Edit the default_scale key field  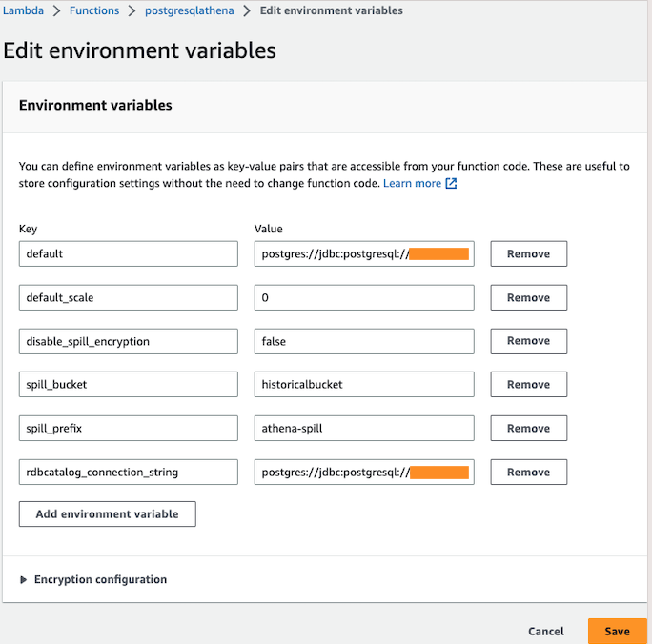(x=128, y=298)
